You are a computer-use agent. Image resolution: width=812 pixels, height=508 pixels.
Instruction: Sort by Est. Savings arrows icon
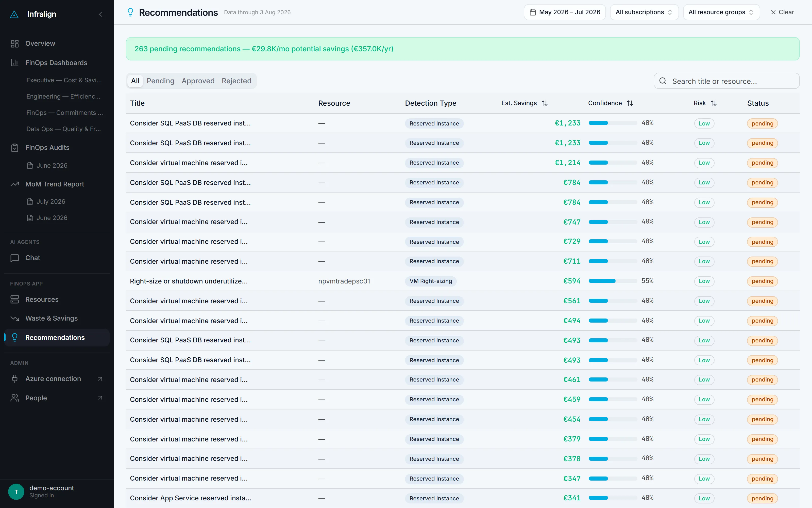click(545, 103)
